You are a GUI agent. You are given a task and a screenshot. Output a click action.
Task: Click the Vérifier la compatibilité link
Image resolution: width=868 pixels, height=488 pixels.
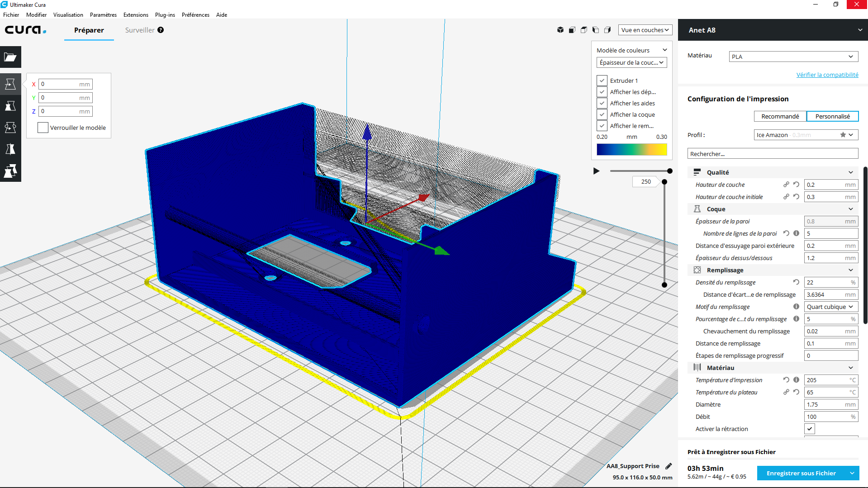pyautogui.click(x=827, y=75)
